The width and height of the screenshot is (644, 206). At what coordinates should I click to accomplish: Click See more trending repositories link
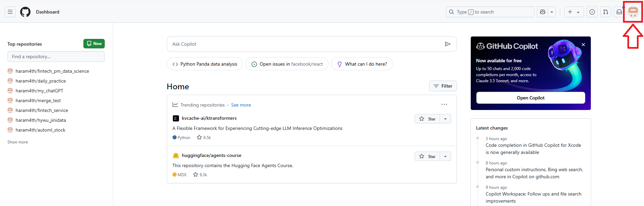point(241,105)
